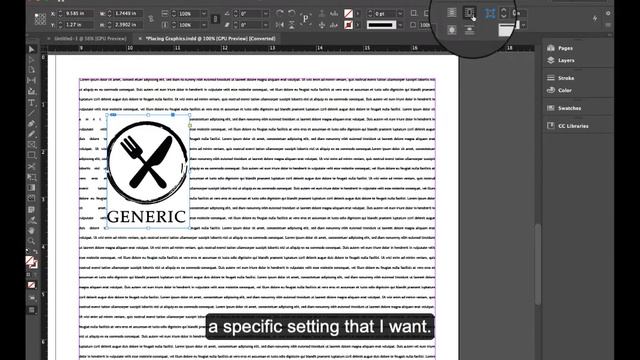Image resolution: width=640 pixels, height=360 pixels.
Task: Click the X position input field
Action: coord(78,13)
